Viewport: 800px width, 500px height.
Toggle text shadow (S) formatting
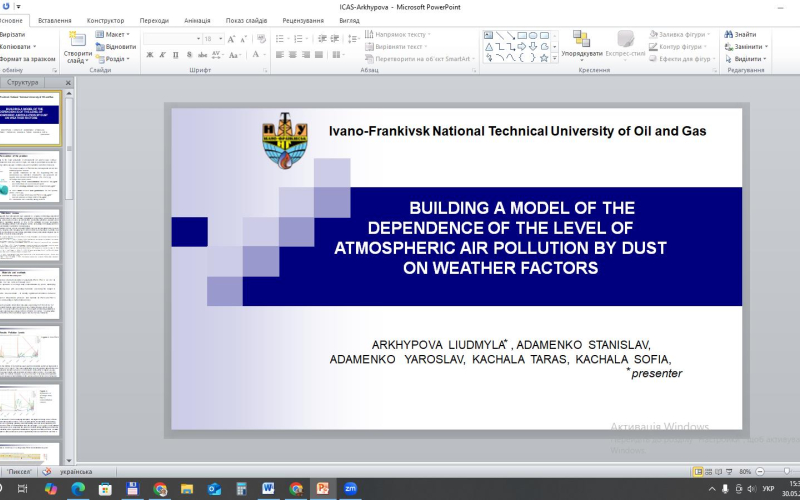(x=189, y=55)
